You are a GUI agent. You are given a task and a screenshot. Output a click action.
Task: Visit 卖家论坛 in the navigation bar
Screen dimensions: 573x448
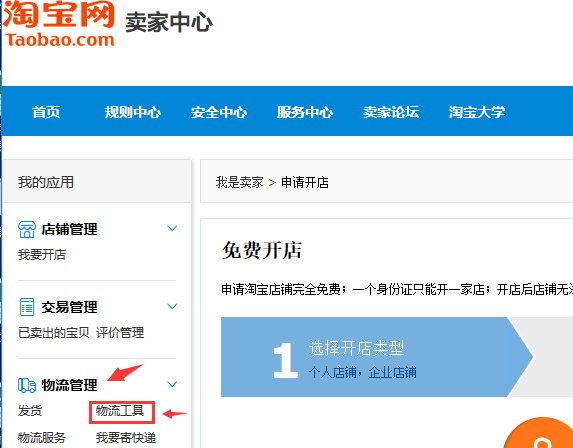[x=391, y=112]
